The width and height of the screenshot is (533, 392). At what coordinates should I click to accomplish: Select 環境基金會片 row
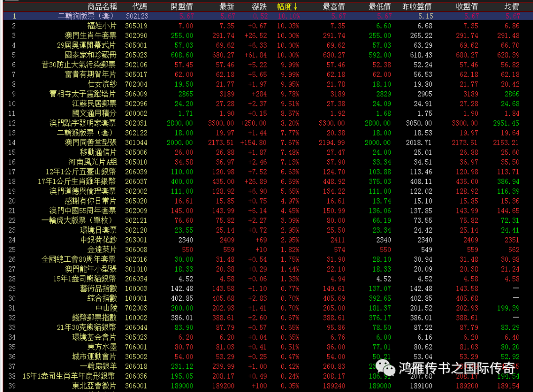(268, 337)
